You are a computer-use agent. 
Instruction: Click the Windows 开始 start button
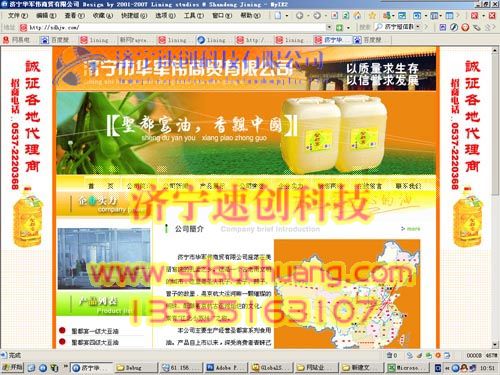[12, 367]
